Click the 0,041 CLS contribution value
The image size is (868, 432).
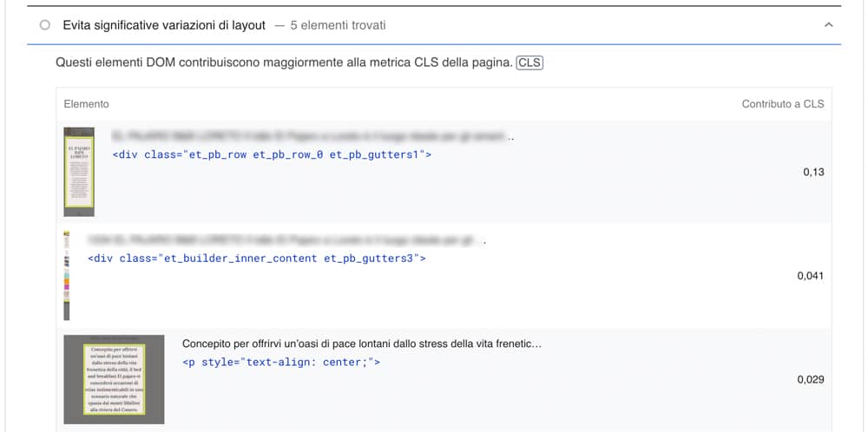[811, 276]
